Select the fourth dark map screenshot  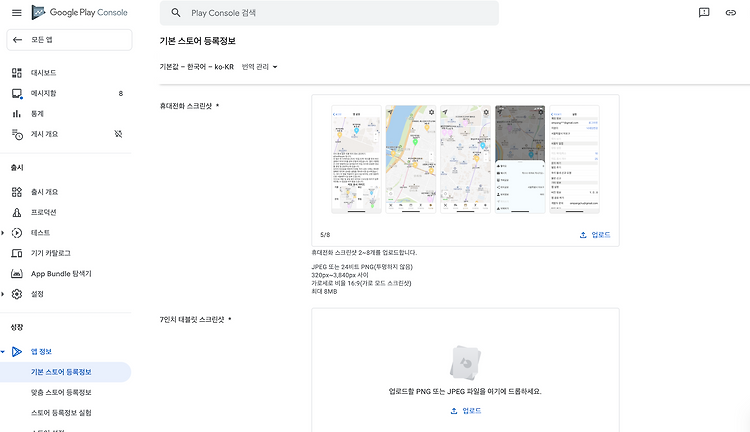(x=520, y=159)
